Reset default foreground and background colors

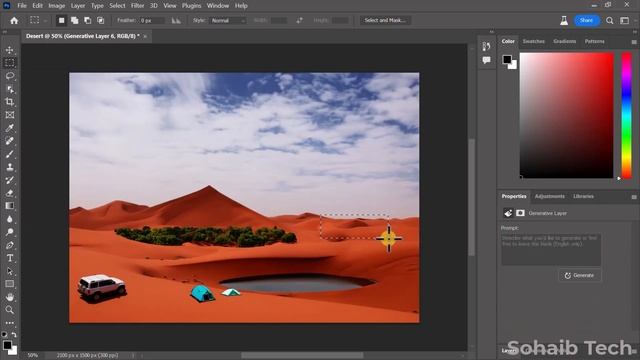[4, 335]
